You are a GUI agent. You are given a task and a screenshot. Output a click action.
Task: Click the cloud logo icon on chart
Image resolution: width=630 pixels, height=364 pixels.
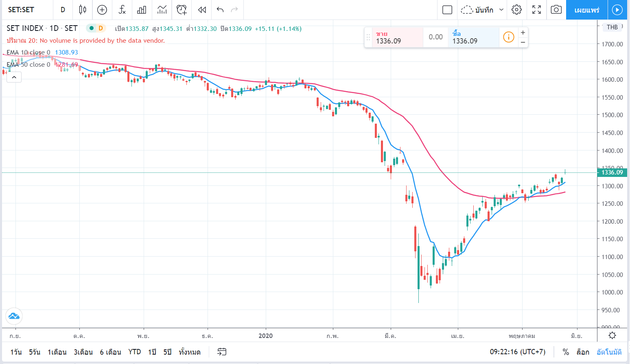14,316
